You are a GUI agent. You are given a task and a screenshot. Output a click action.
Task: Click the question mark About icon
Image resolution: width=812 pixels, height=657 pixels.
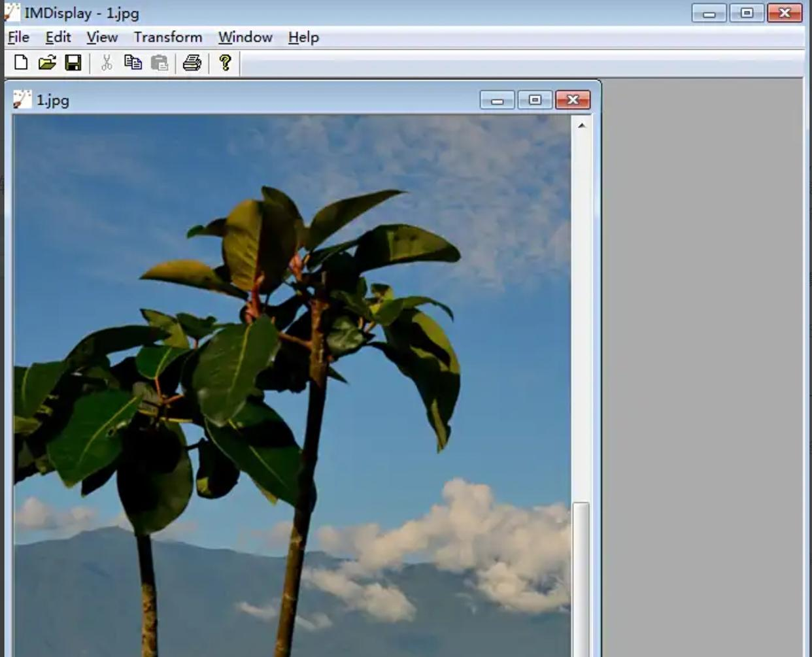[226, 63]
